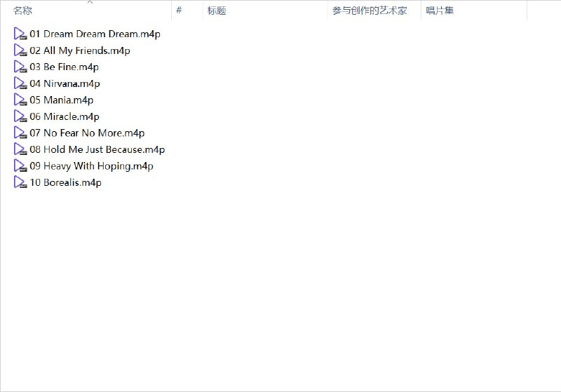The width and height of the screenshot is (561, 392).
Task: Select the icon for 05 Mania.m4p
Action: [20, 100]
